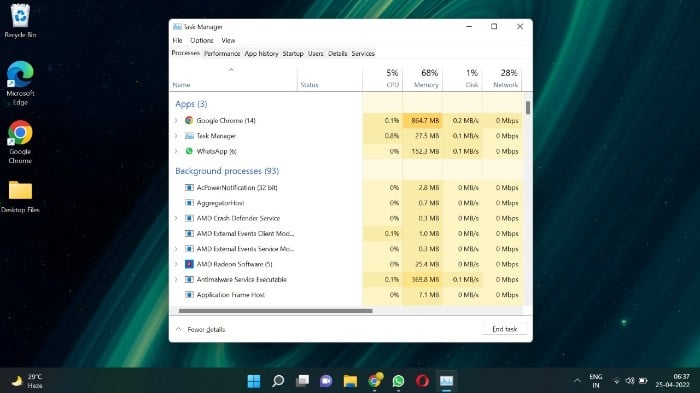
Task: Sort by the Name column header
Action: [x=233, y=79]
